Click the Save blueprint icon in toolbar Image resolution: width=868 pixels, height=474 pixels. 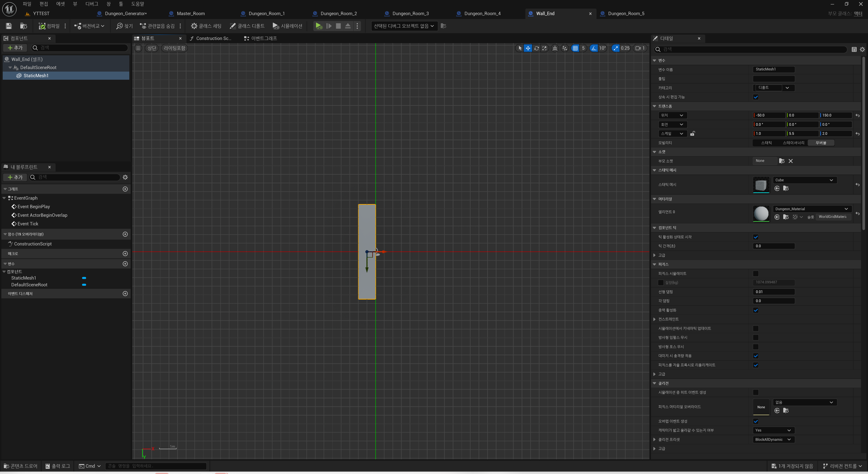click(x=9, y=26)
